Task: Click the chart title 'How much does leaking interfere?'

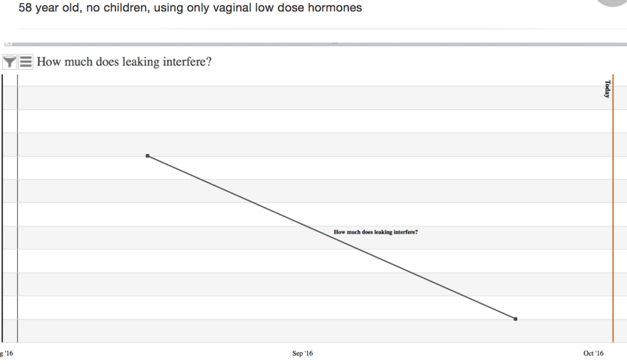Action: (x=124, y=62)
